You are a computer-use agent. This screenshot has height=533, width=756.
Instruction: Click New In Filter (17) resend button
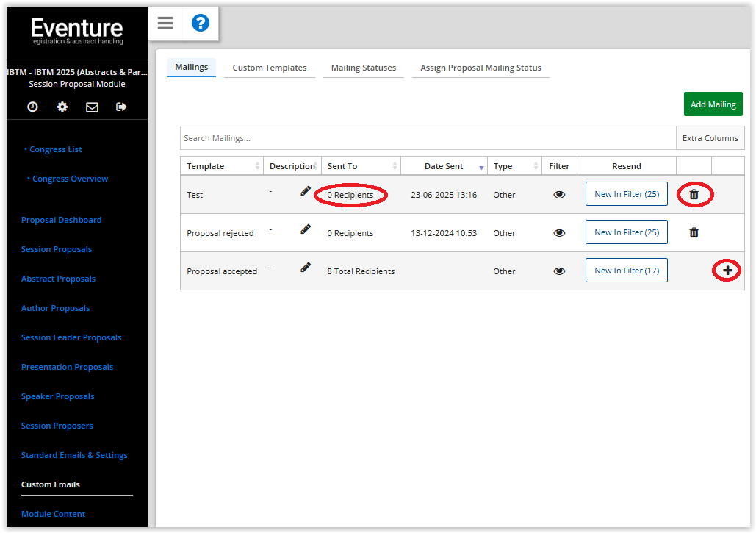coord(626,271)
